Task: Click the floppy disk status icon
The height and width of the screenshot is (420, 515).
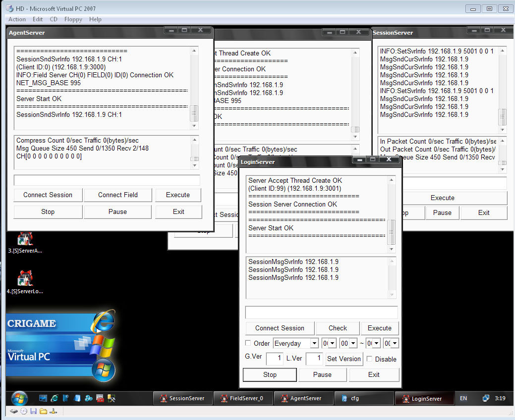Action: click(x=33, y=411)
